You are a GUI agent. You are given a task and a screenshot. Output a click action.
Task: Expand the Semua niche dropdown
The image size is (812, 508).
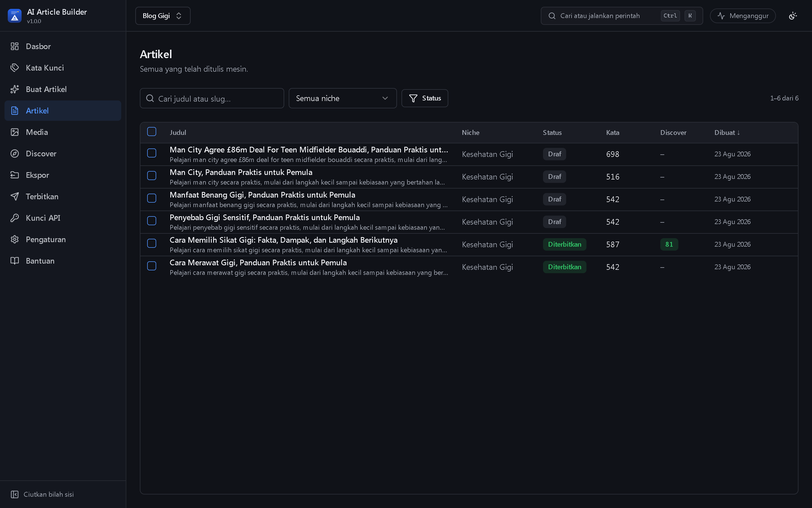343,98
